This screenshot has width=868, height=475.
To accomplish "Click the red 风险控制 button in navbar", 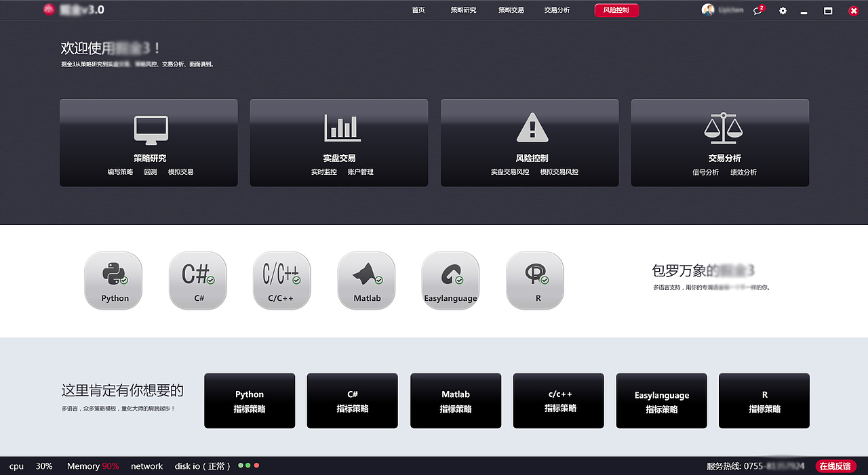I will [616, 10].
